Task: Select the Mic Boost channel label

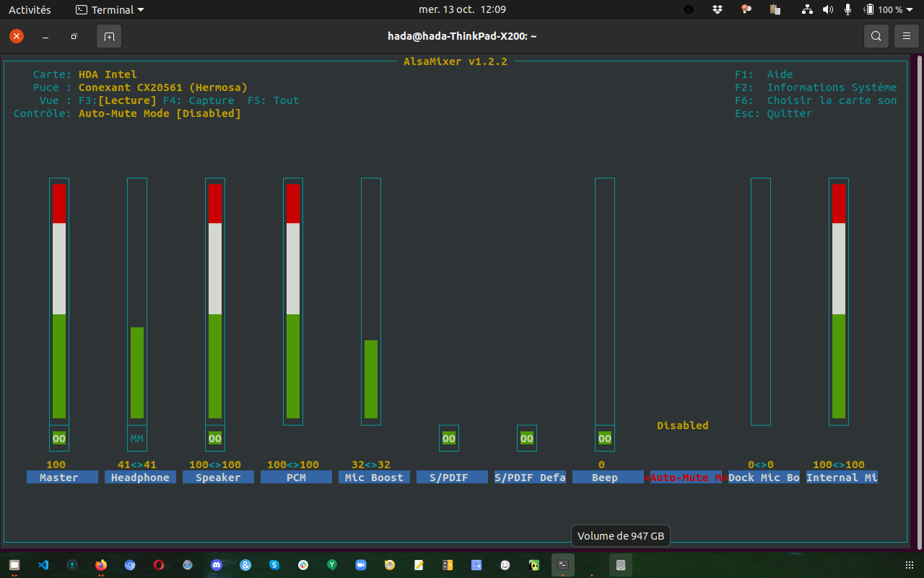Action: [x=374, y=478]
